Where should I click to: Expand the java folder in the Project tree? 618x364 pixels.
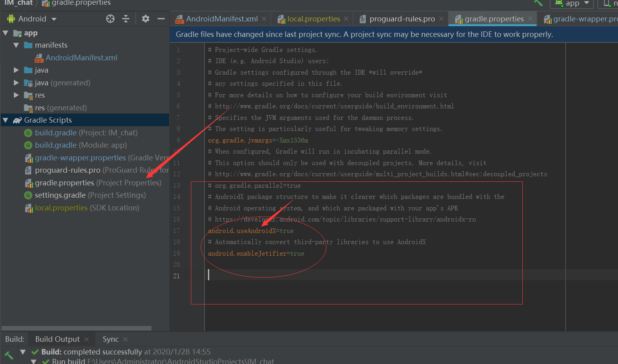coord(16,70)
